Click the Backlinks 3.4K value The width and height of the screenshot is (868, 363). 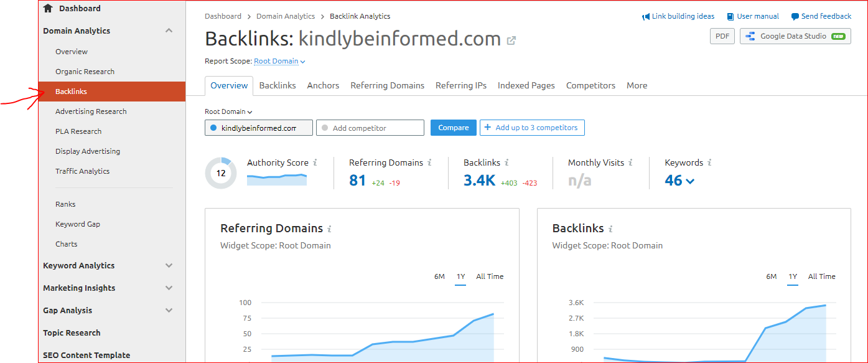479,181
